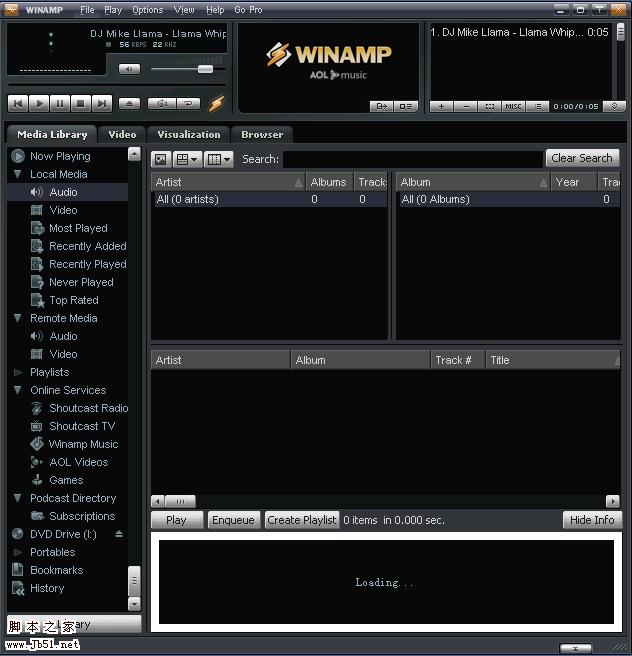Open History in the sidebar
The height and width of the screenshot is (656, 632).
pyautogui.click(x=47, y=588)
